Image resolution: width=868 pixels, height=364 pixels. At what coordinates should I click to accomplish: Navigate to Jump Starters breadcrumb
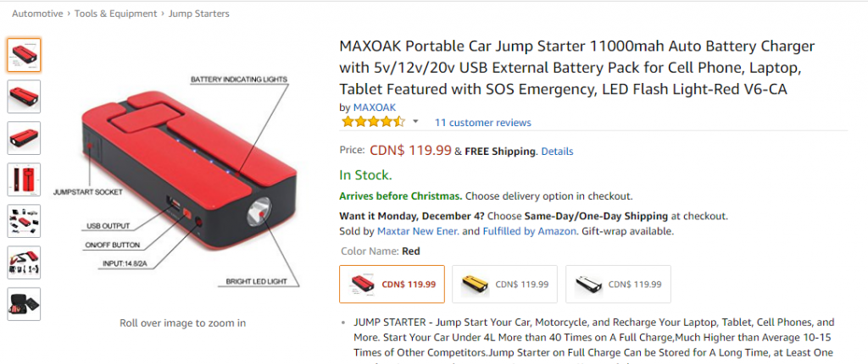198,14
